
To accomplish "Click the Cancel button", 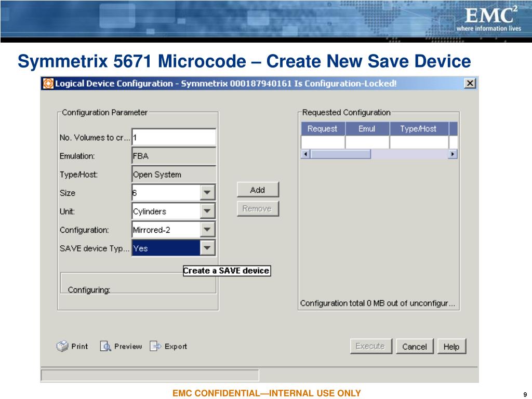I will click(x=415, y=347).
